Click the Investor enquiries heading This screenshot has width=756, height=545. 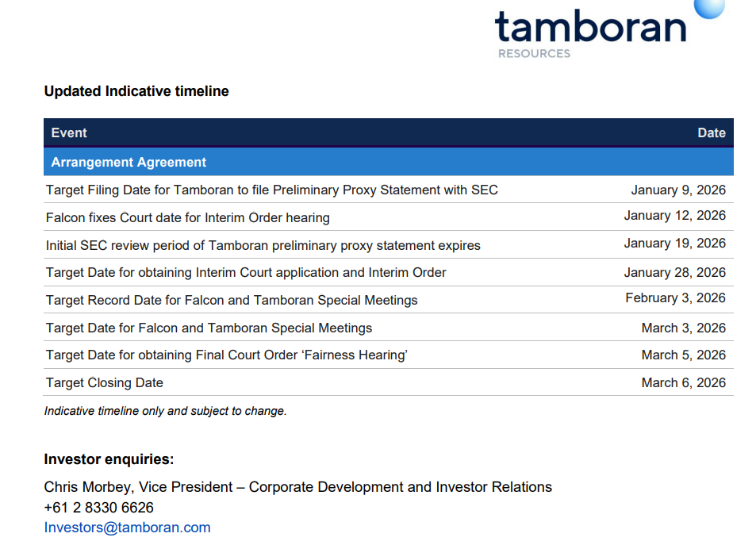tap(109, 459)
